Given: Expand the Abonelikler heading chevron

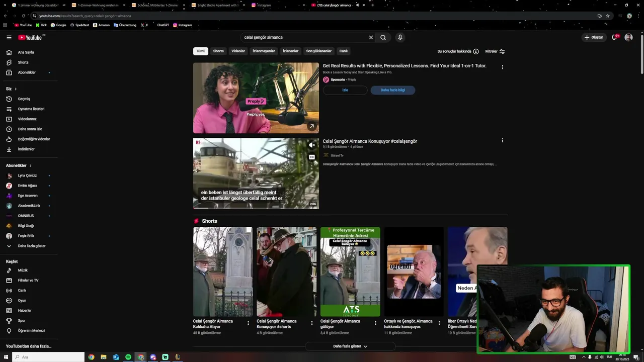Looking at the screenshot, I should (x=30, y=165).
